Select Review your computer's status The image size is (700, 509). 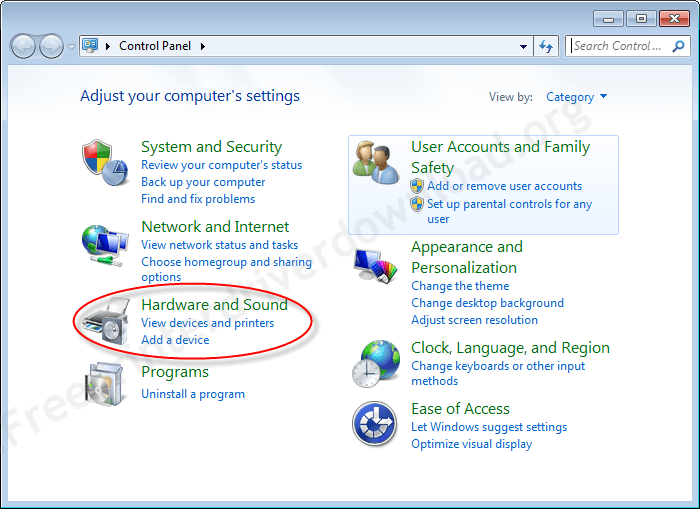click(x=221, y=165)
